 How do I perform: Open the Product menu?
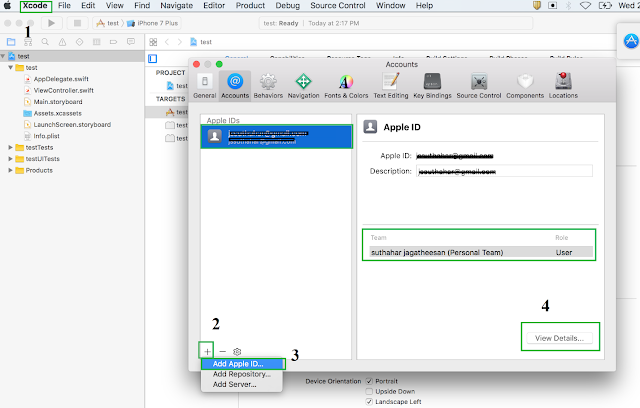pyautogui.click(x=250, y=6)
